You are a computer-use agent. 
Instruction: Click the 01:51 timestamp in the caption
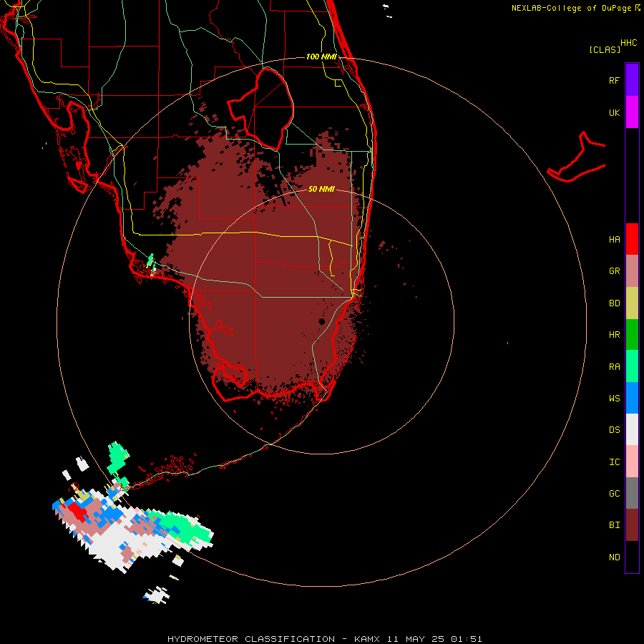click(466, 639)
